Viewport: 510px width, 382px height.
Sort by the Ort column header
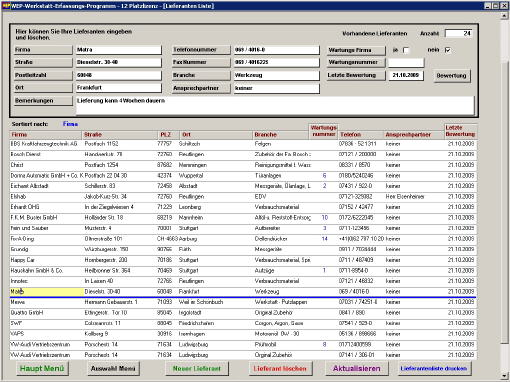pyautogui.click(x=216, y=135)
